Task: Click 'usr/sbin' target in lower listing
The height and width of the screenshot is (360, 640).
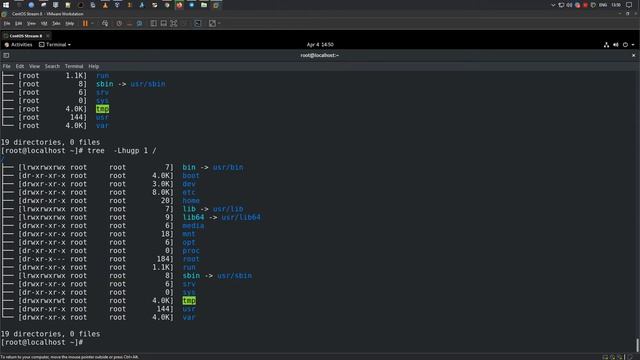Action: click(234, 276)
